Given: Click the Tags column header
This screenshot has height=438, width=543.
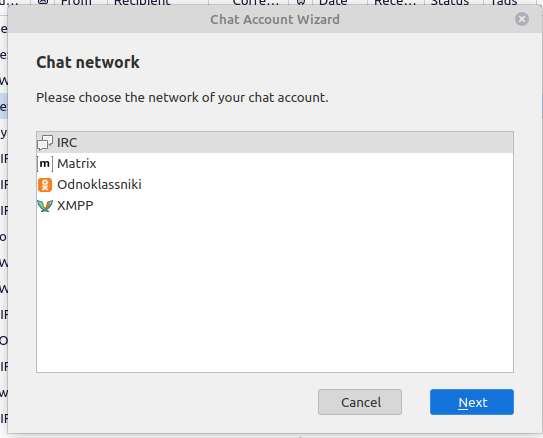Looking at the screenshot, I should (504, 2).
